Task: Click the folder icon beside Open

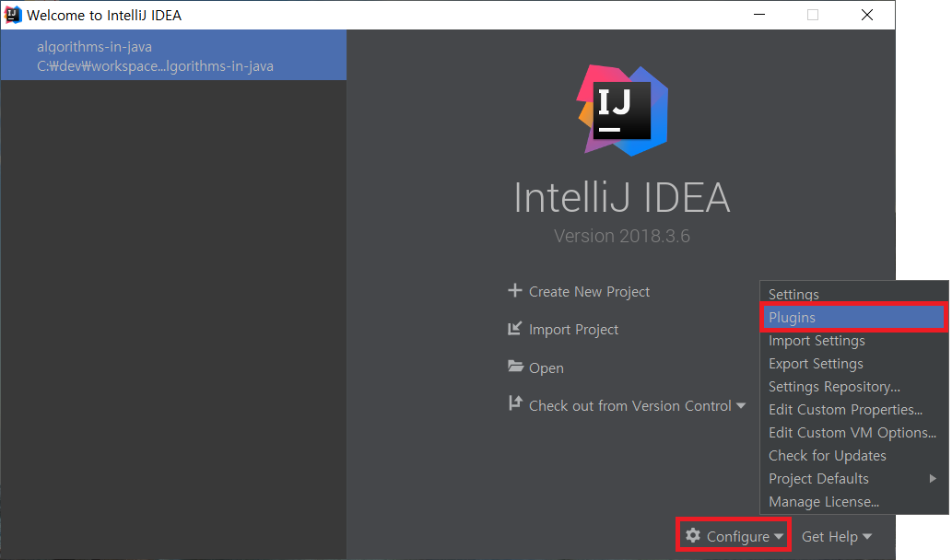Action: [x=515, y=367]
